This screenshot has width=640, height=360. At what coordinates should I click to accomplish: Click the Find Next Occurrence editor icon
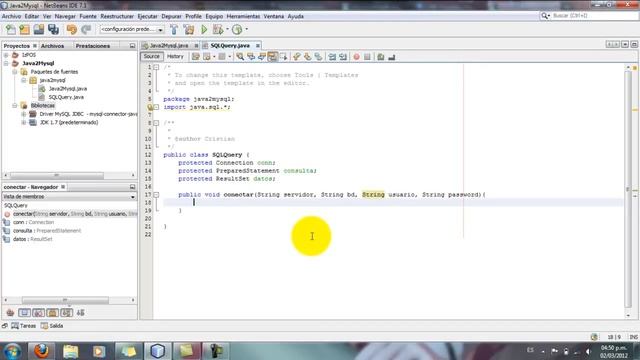262,57
